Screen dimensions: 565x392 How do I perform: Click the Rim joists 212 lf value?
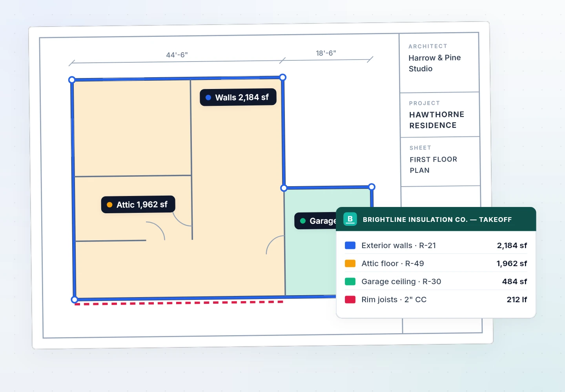(x=517, y=299)
